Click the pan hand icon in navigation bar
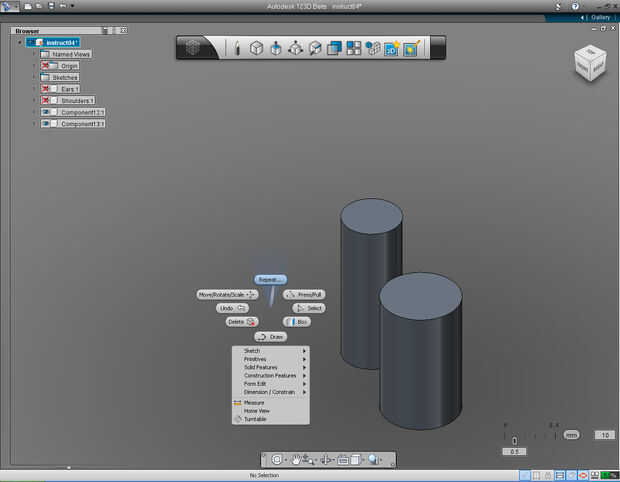The width and height of the screenshot is (620, 482). 297,460
